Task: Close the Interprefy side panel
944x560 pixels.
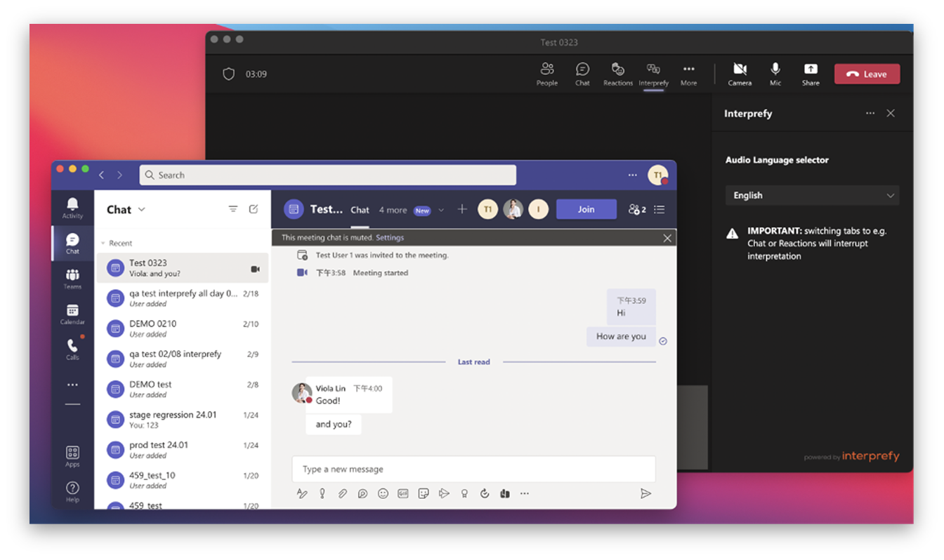Action: tap(891, 113)
